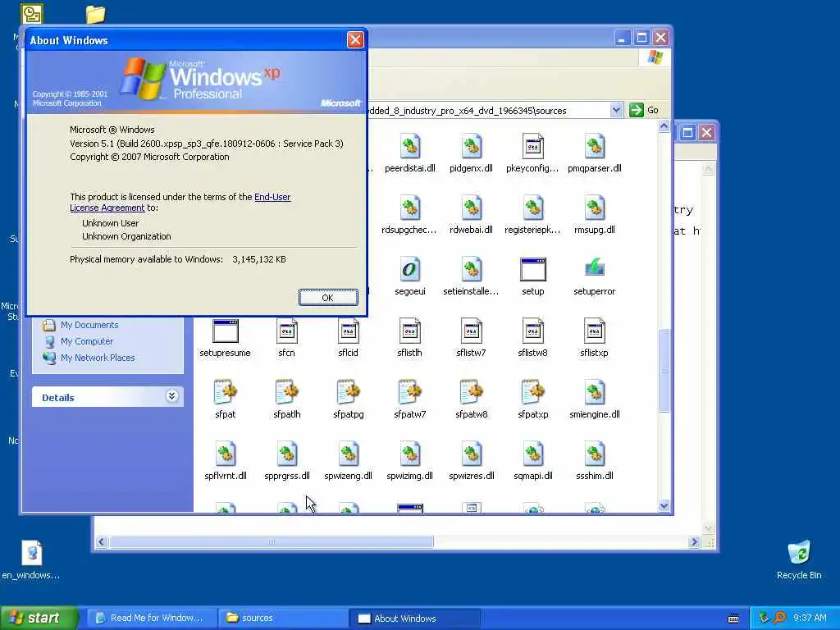
Task: Select the rdwebai.dll file icon
Action: click(x=472, y=208)
